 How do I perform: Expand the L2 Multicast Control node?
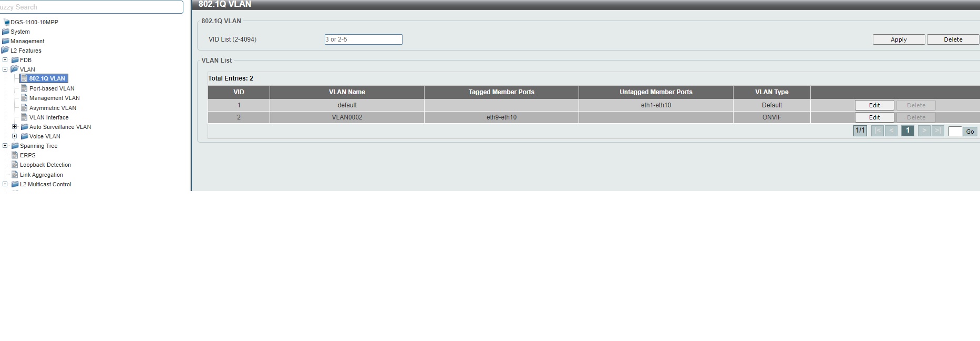pos(5,184)
